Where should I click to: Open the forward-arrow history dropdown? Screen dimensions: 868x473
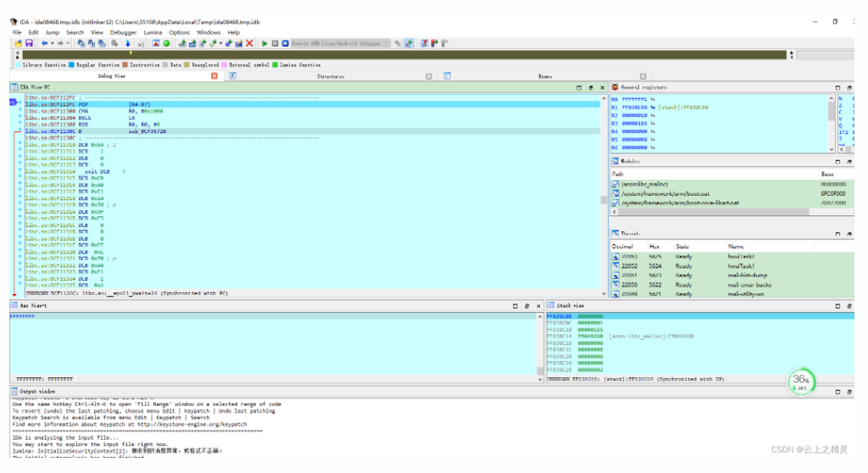tap(68, 43)
